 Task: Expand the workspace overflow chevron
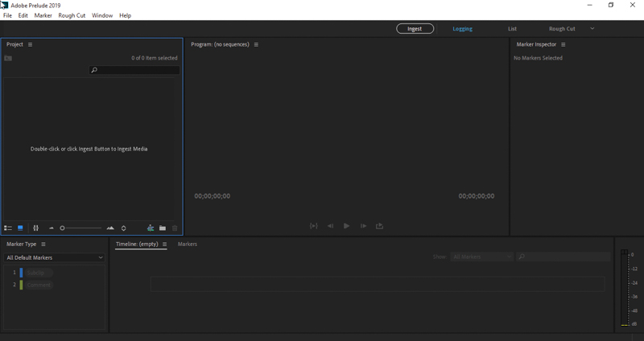[592, 29]
